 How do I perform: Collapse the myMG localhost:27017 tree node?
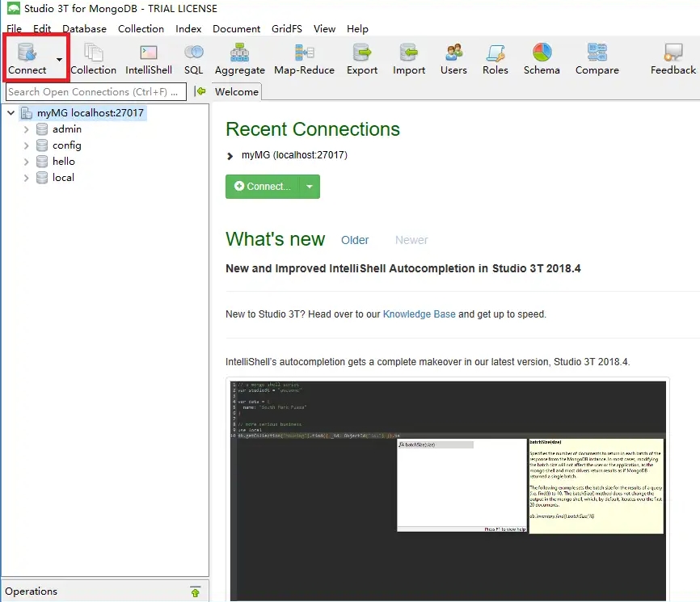[x=11, y=113]
